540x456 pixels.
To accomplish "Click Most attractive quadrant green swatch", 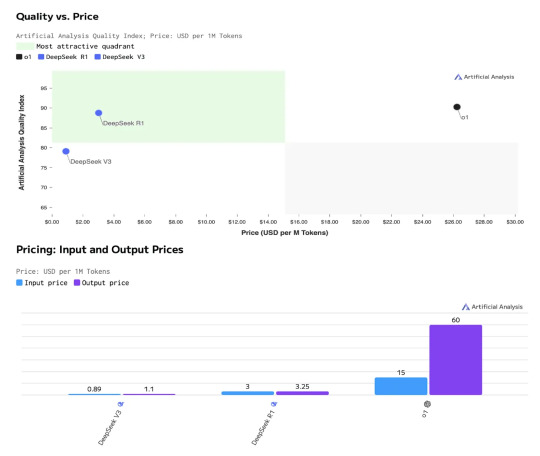I will (x=25, y=46).
